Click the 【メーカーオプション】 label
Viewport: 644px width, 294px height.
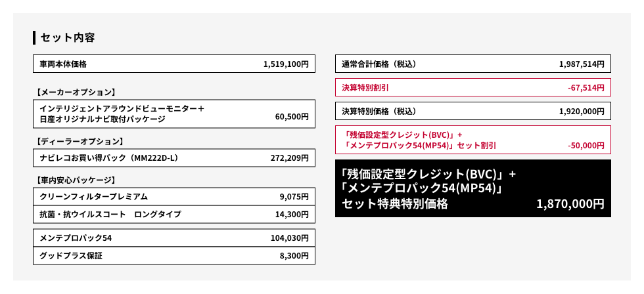coord(76,92)
